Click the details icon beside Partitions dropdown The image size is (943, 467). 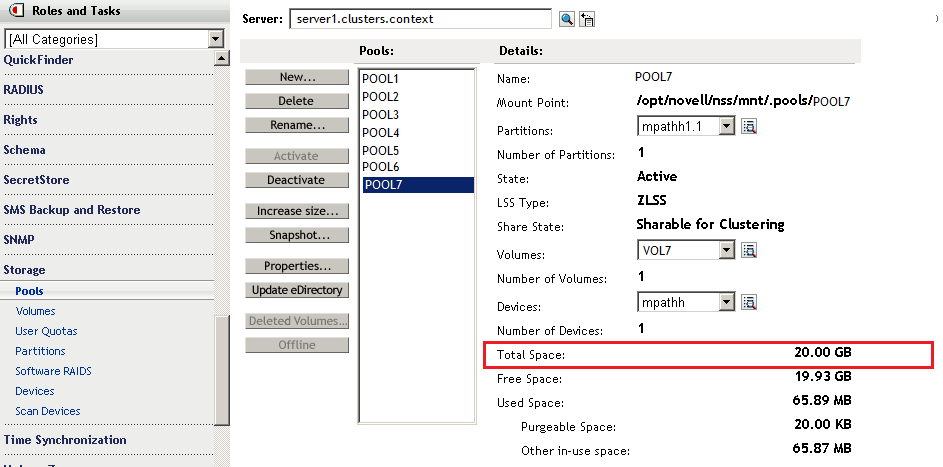[749, 126]
